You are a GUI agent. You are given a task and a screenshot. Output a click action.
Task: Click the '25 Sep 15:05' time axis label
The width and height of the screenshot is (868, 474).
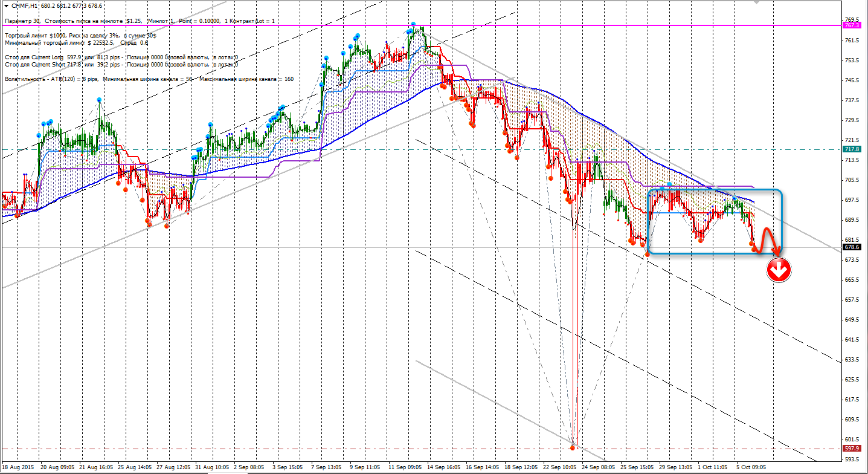pyautogui.click(x=638, y=467)
